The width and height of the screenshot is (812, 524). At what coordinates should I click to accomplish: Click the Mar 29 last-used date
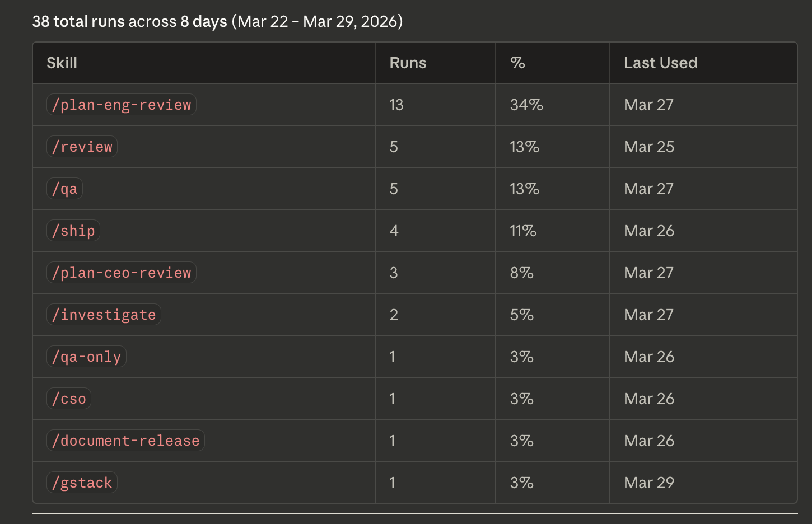pos(649,483)
